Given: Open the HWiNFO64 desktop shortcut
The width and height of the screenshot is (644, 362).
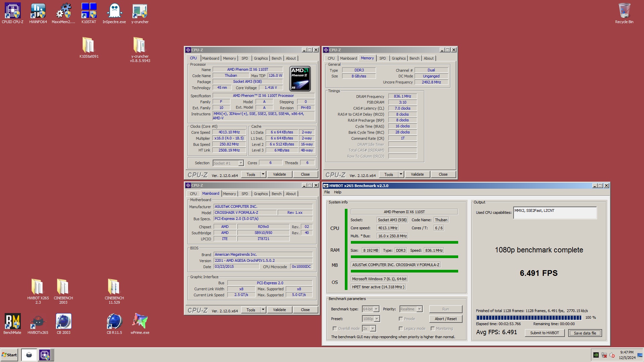Looking at the screenshot, I should pos(38,13).
